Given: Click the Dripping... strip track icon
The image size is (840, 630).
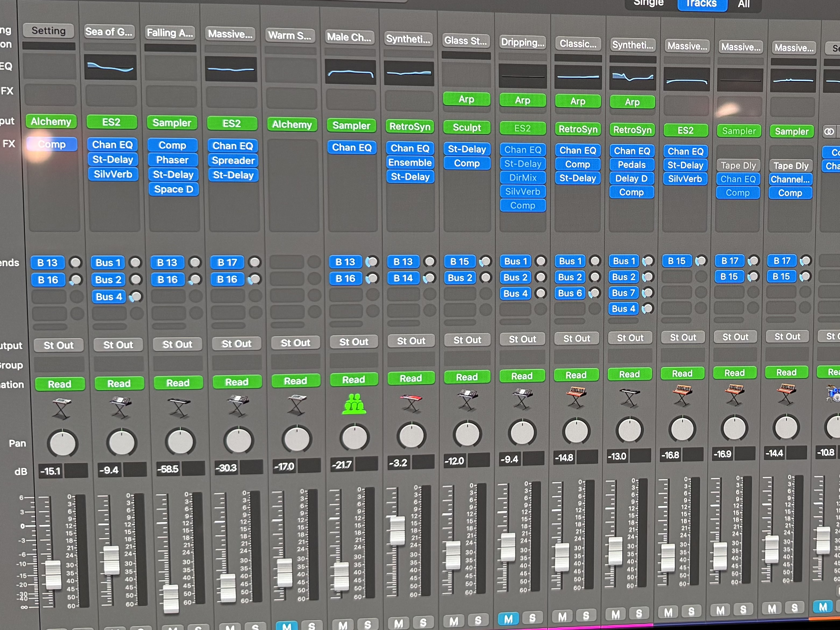Looking at the screenshot, I should tap(522, 398).
